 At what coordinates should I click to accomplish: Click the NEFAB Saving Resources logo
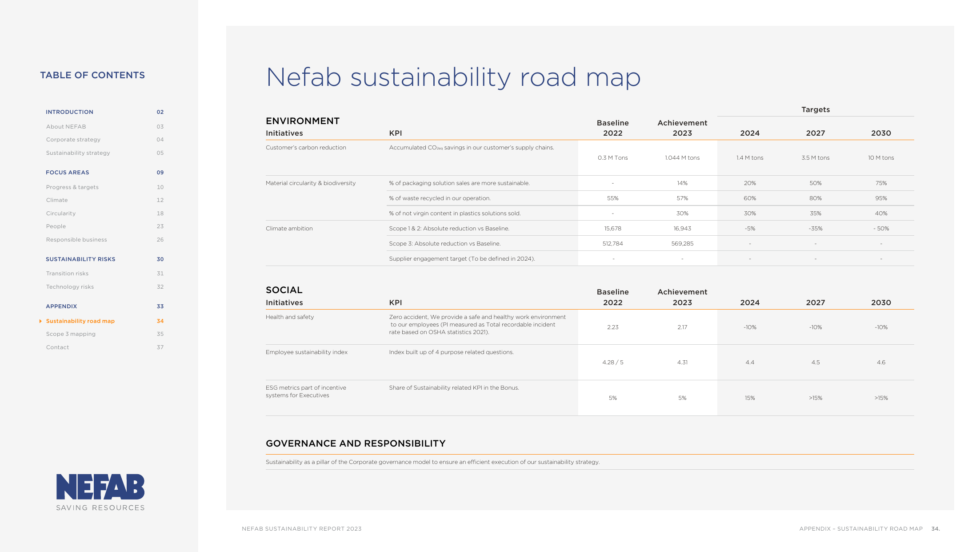click(x=100, y=492)
